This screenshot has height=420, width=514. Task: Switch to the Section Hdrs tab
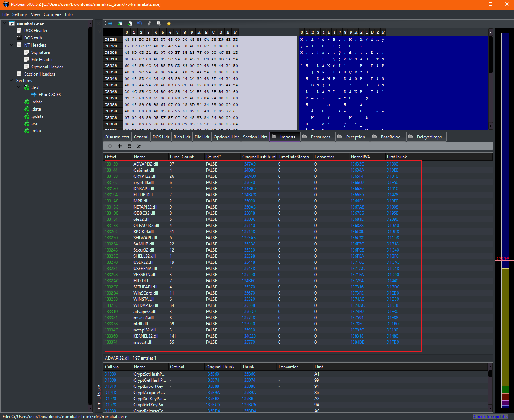coord(255,137)
